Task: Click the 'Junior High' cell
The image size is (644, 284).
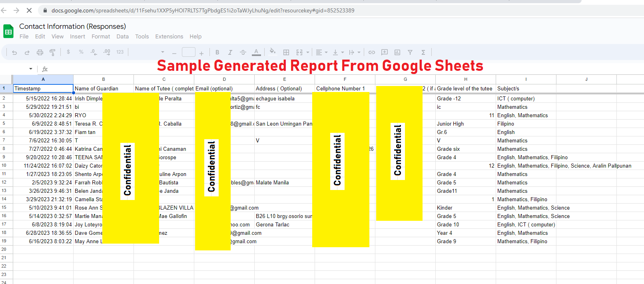Action: tap(466, 124)
